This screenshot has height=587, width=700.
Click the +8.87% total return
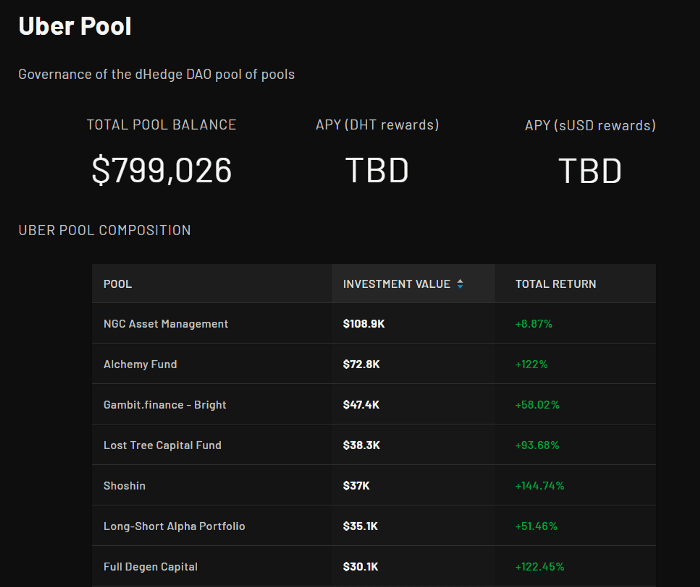(533, 324)
